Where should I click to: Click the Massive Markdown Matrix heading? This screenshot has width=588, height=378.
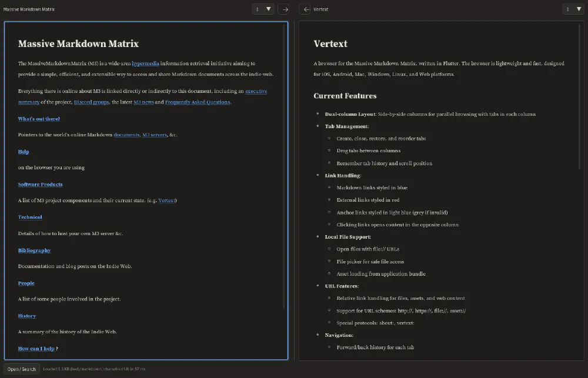pyautogui.click(x=78, y=44)
